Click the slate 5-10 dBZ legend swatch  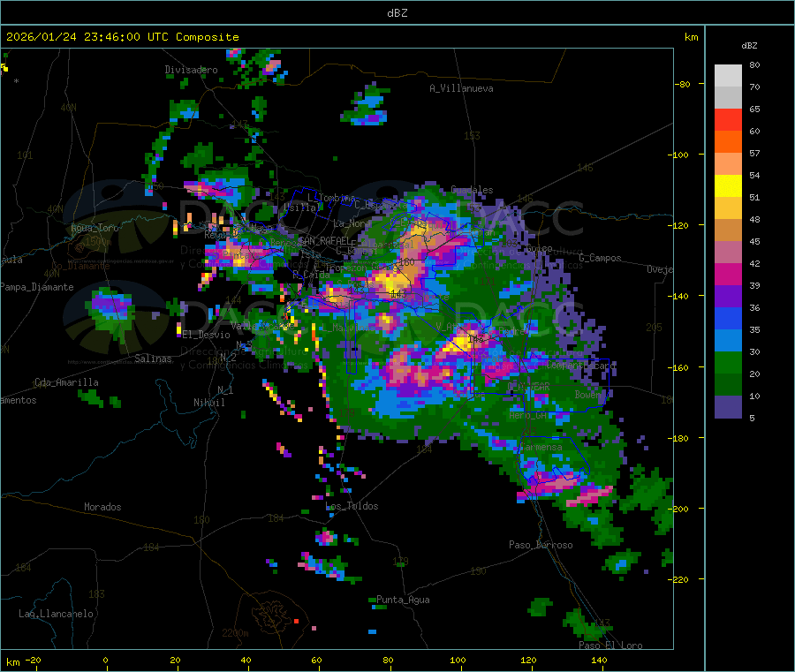[728, 407]
